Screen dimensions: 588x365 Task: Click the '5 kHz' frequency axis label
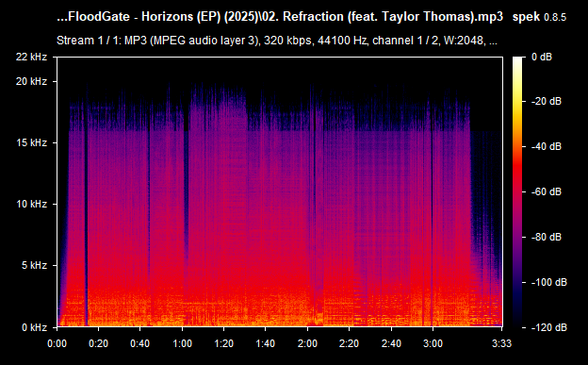34,265
